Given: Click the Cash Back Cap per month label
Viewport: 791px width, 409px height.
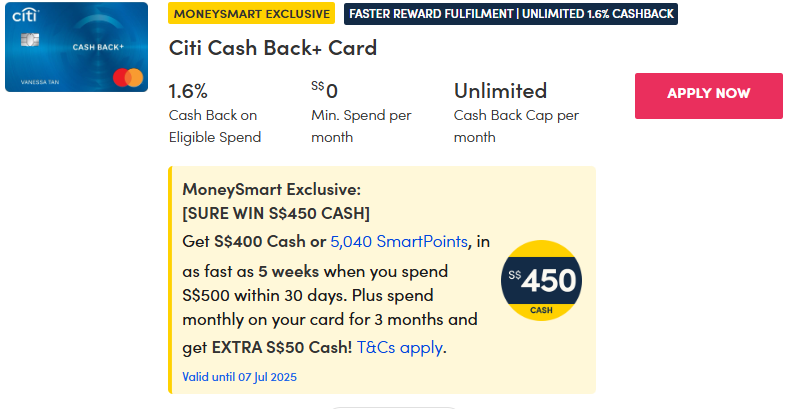Looking at the screenshot, I should tap(516, 126).
